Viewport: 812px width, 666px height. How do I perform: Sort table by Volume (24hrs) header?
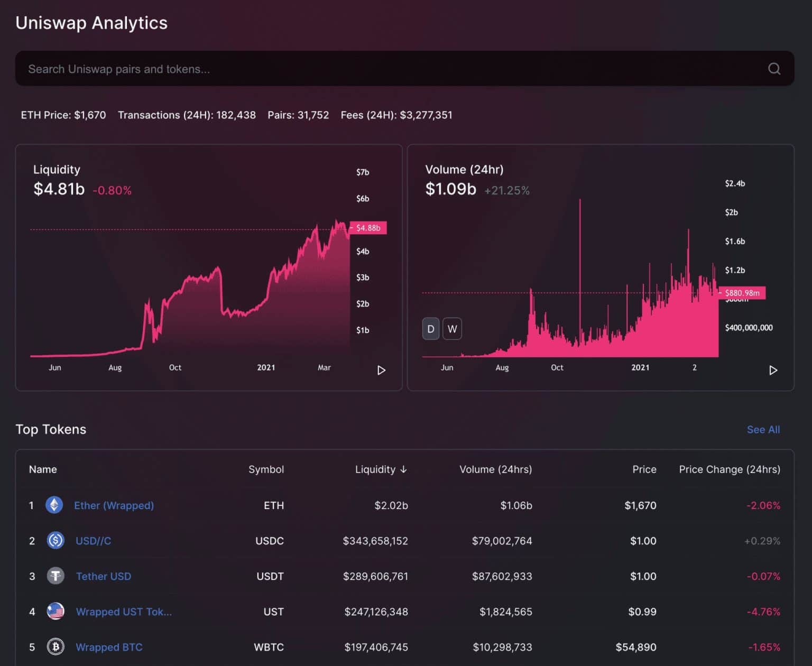coord(495,469)
